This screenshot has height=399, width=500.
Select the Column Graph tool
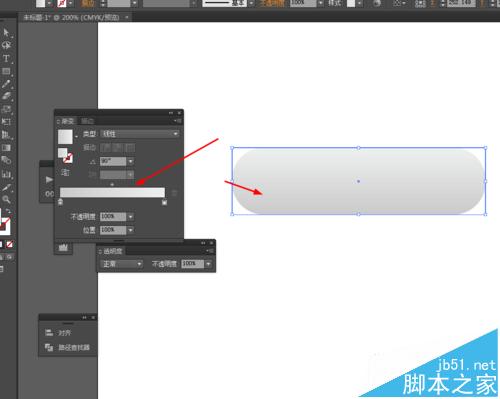click(x=6, y=174)
